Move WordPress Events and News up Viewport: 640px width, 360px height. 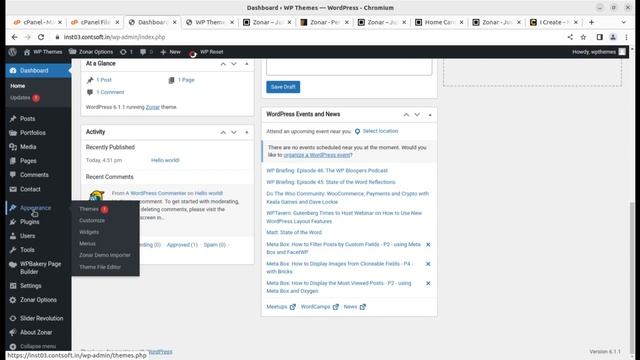tap(406, 115)
